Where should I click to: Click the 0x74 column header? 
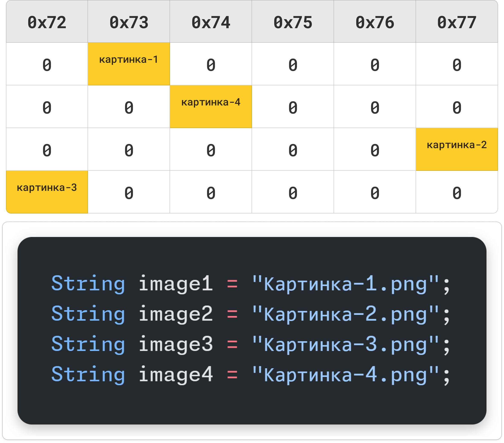click(211, 22)
